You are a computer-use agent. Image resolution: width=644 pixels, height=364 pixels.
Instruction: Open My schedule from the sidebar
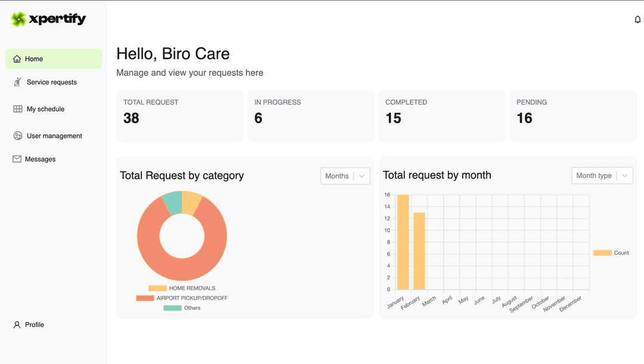click(x=45, y=109)
